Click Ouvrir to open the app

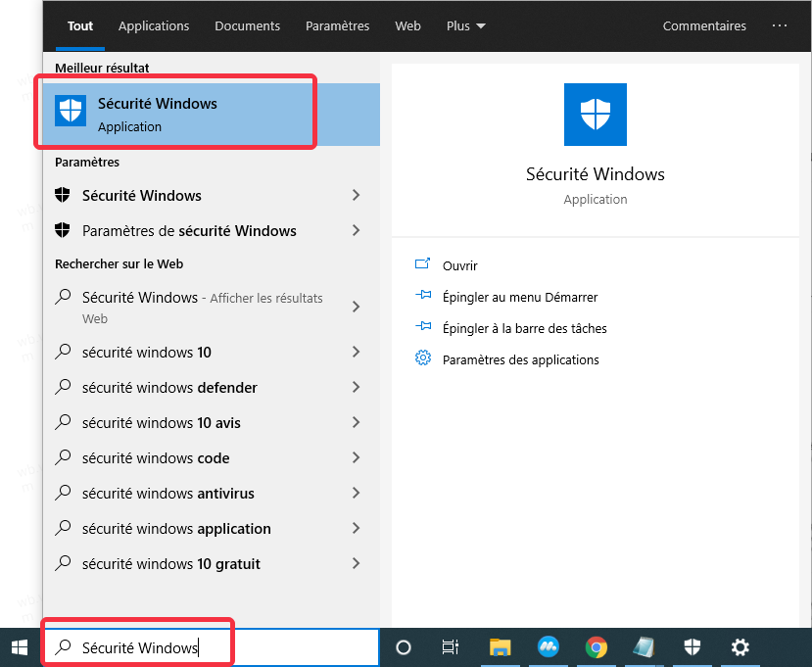coord(459,265)
